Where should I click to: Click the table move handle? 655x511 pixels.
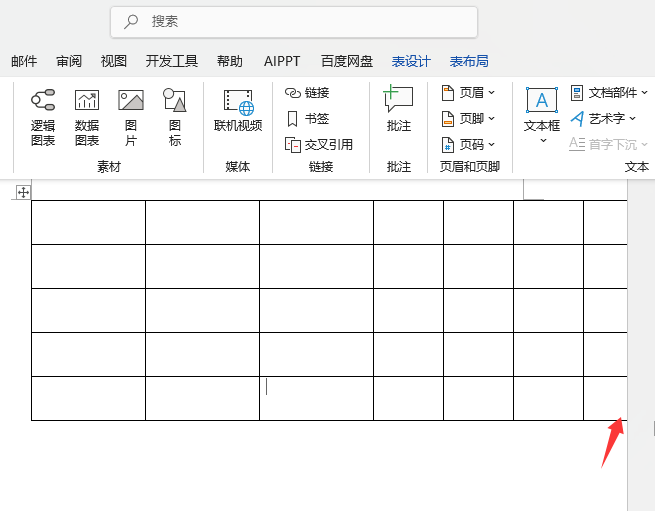point(23,192)
